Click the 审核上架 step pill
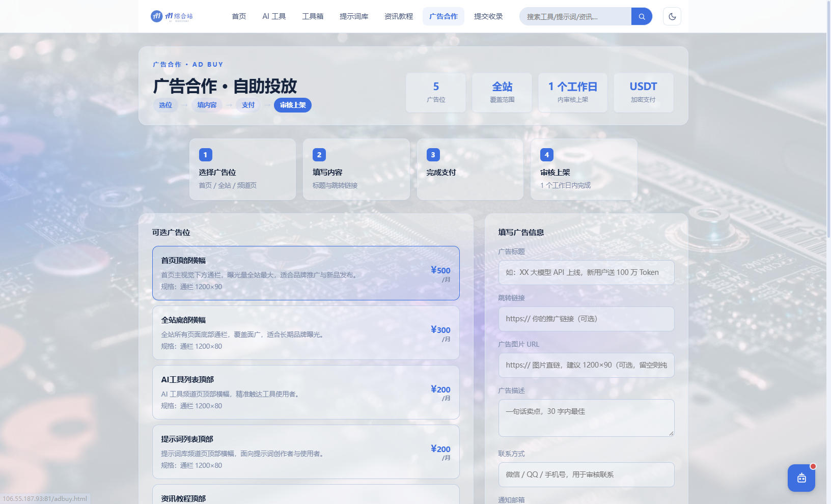 293,105
